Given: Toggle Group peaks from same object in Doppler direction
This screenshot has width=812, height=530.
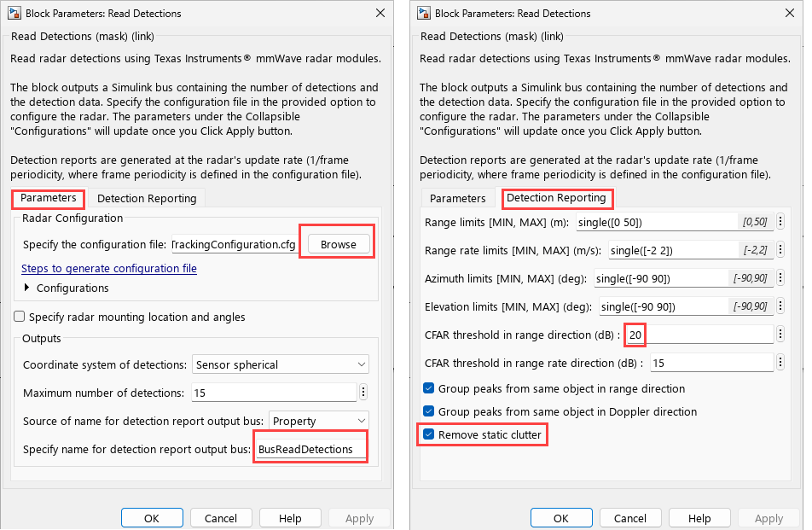Looking at the screenshot, I should pyautogui.click(x=428, y=411).
